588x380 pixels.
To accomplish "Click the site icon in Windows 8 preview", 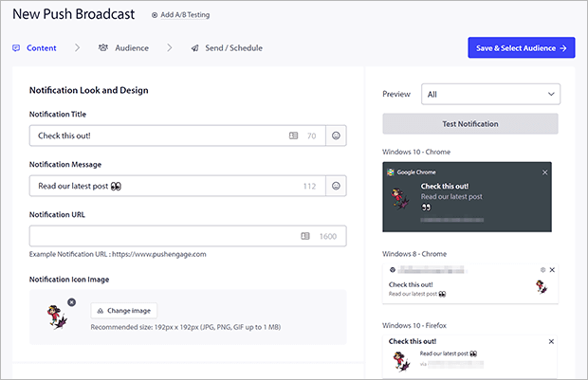I will click(393, 270).
